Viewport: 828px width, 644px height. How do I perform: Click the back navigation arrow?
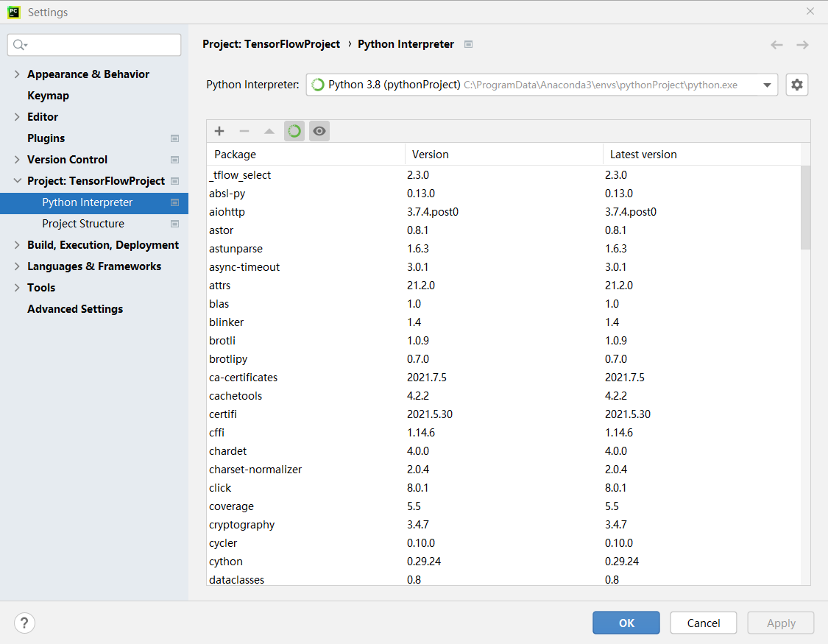click(x=776, y=44)
